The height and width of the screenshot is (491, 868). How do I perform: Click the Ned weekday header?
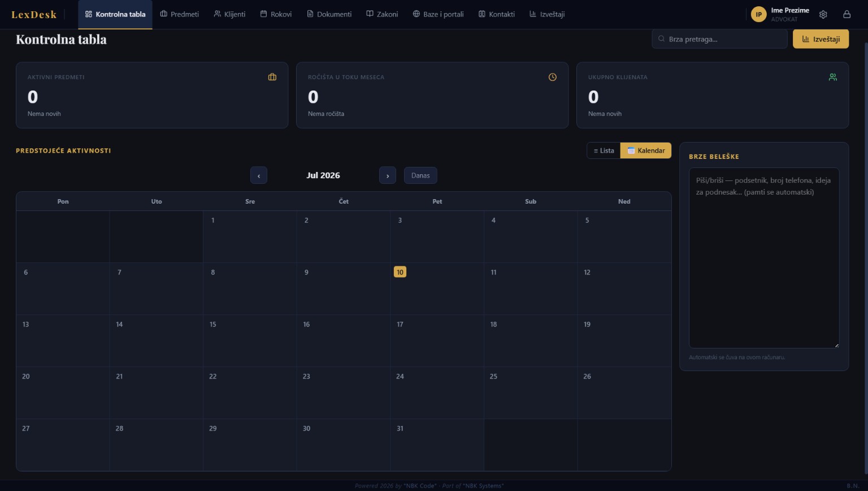point(624,201)
